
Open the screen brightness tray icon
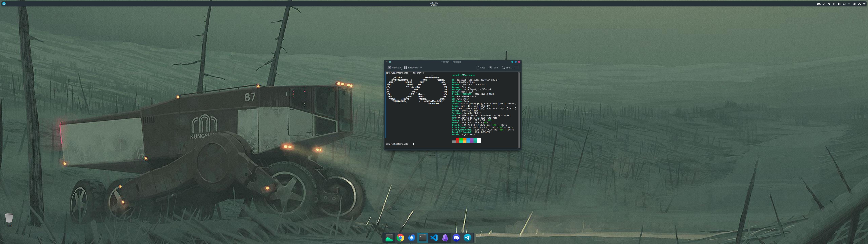click(x=854, y=4)
